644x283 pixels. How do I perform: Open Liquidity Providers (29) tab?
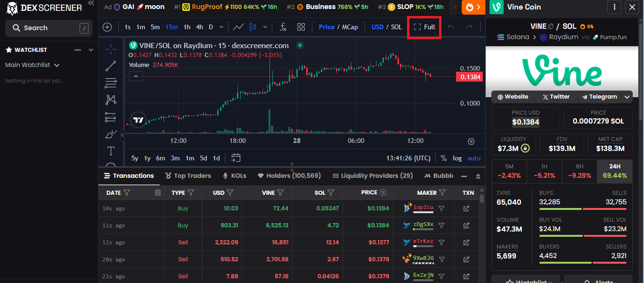[x=373, y=175]
